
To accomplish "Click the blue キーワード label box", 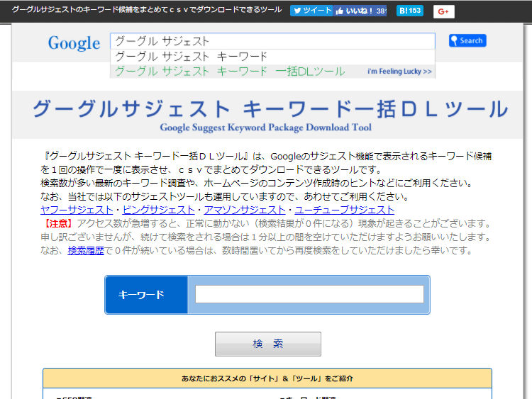I will (x=146, y=295).
